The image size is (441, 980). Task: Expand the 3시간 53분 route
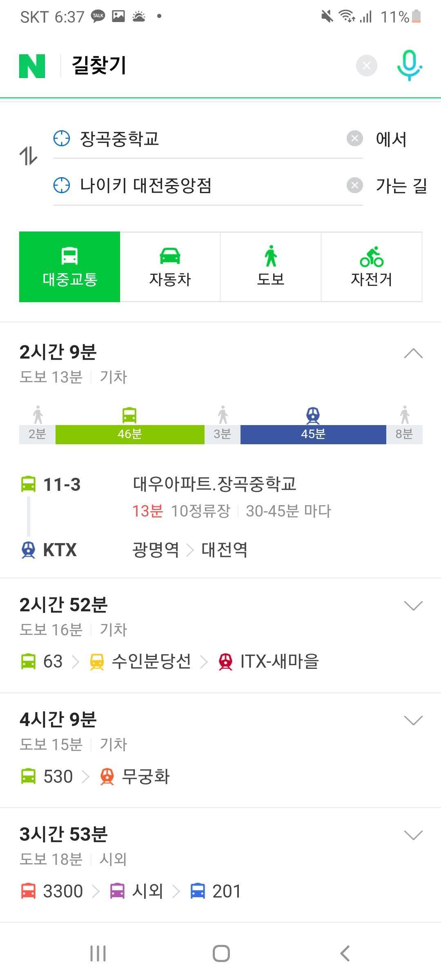[x=413, y=835]
